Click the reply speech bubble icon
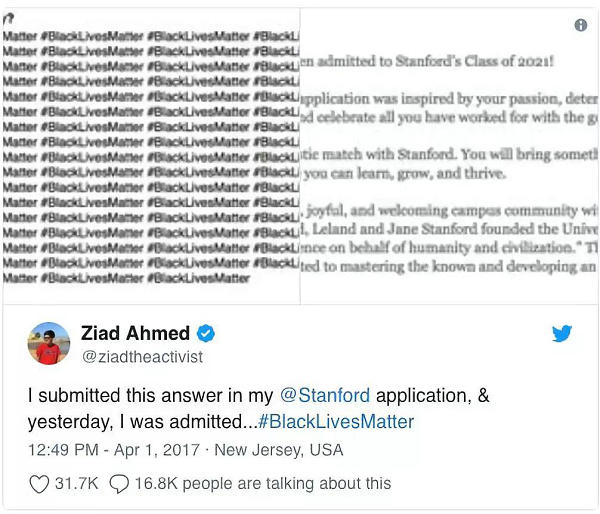The width and height of the screenshot is (600, 514). point(119,484)
